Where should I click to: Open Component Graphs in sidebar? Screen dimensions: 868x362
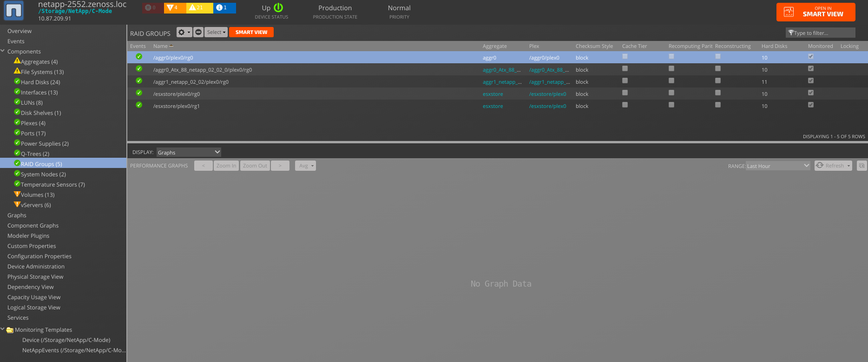point(33,226)
